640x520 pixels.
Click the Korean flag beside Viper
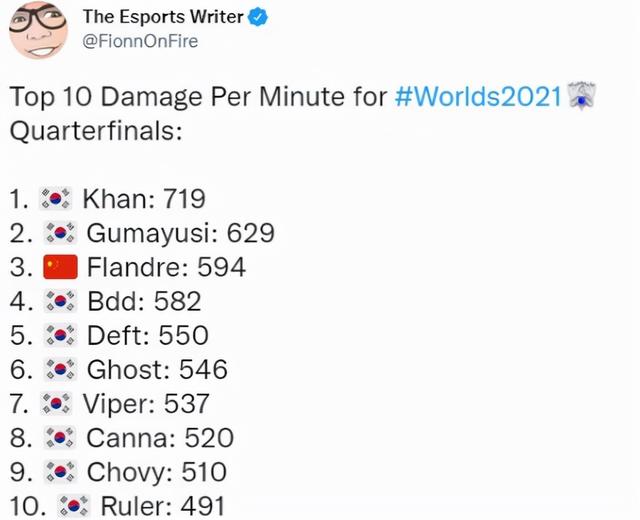point(58,404)
